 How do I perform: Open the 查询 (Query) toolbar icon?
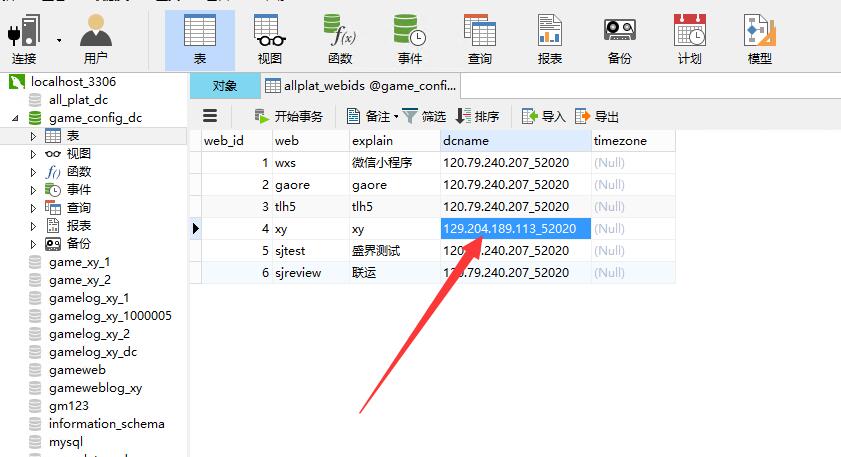pyautogui.click(x=479, y=38)
